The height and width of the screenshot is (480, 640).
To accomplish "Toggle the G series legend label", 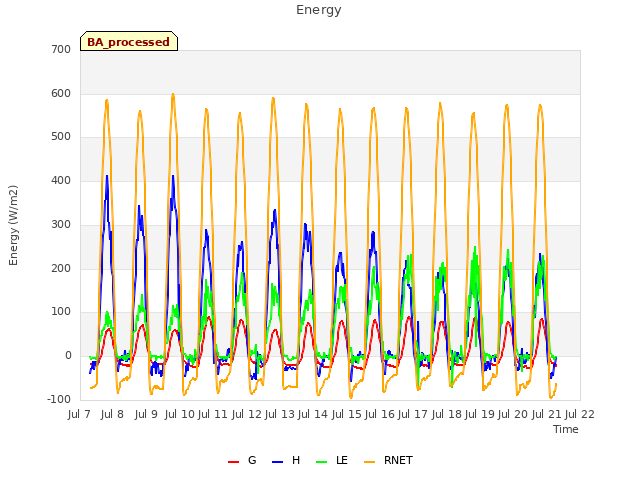I will point(252,460).
